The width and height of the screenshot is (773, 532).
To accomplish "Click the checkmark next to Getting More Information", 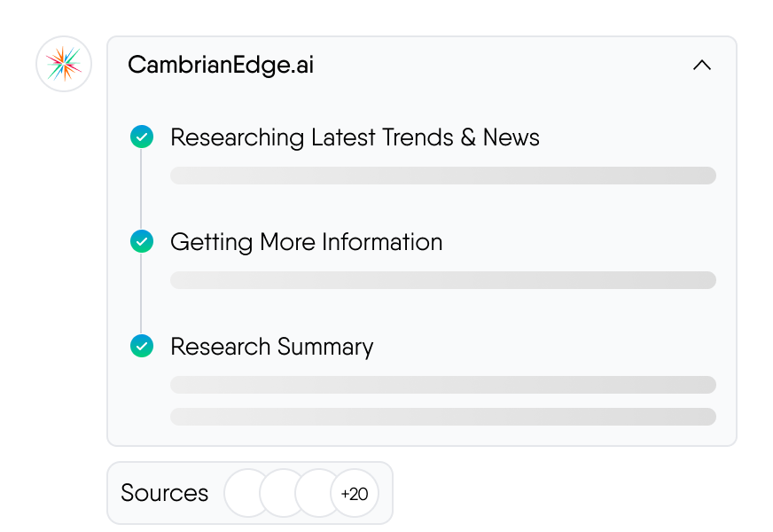I will point(142,241).
